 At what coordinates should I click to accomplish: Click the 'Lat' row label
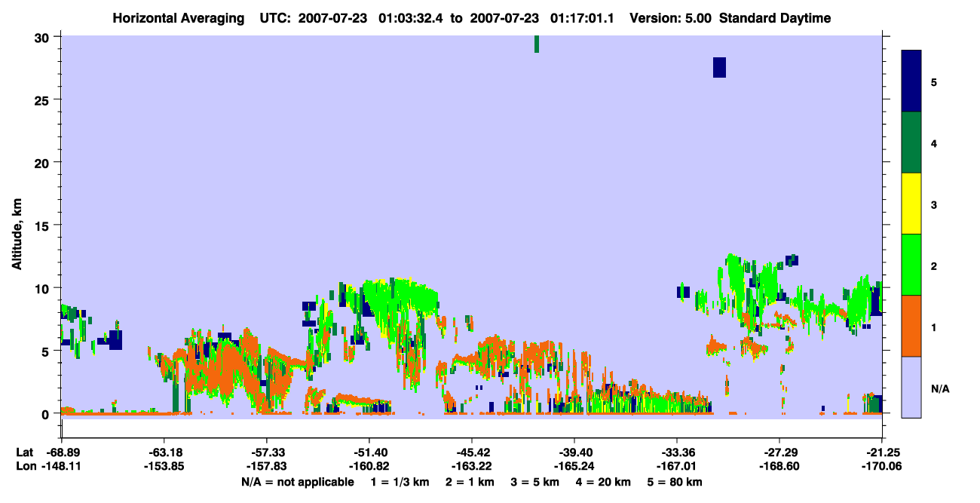(x=25, y=452)
